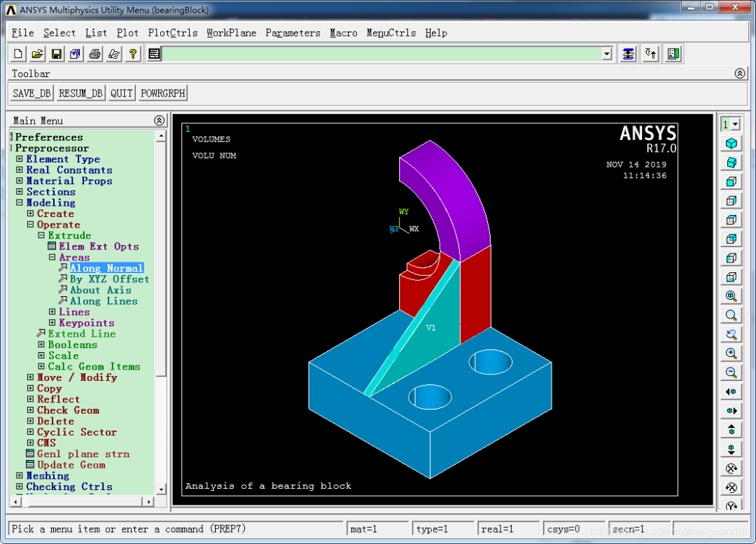Expand the Meshing node
756x544 pixels.
(x=20, y=475)
